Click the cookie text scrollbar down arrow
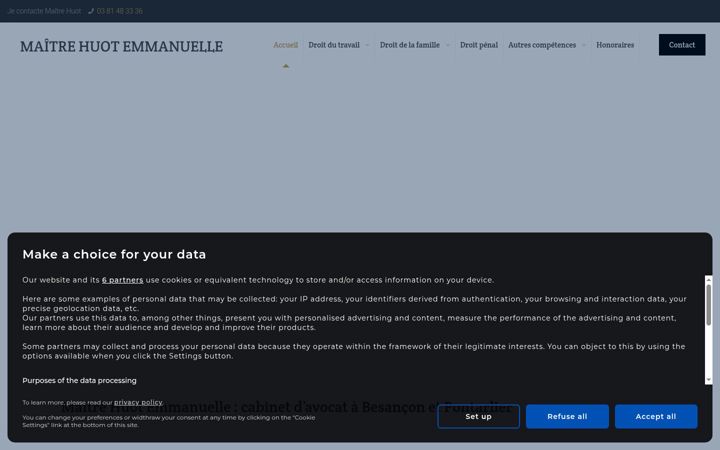720x450 pixels. (x=709, y=380)
